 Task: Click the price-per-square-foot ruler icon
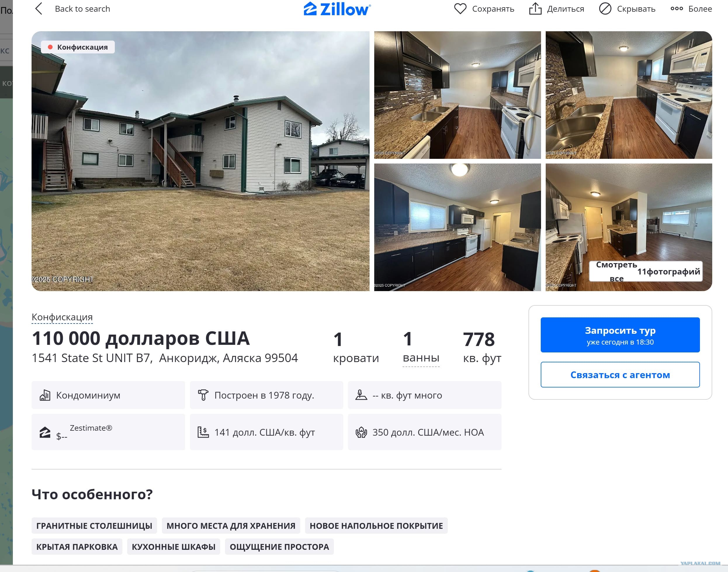pos(203,432)
